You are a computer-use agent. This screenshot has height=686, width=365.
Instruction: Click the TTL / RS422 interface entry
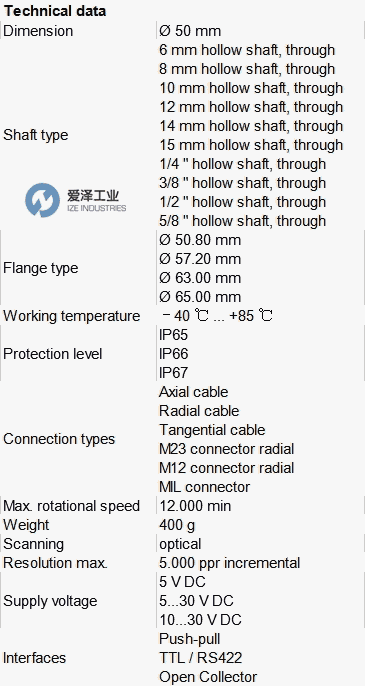tap(200, 658)
